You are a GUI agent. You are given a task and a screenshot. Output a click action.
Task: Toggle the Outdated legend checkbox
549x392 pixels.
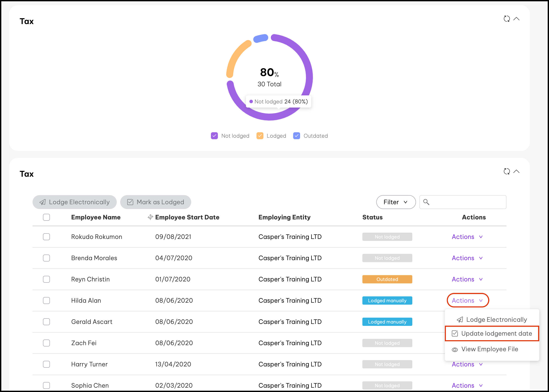click(296, 136)
